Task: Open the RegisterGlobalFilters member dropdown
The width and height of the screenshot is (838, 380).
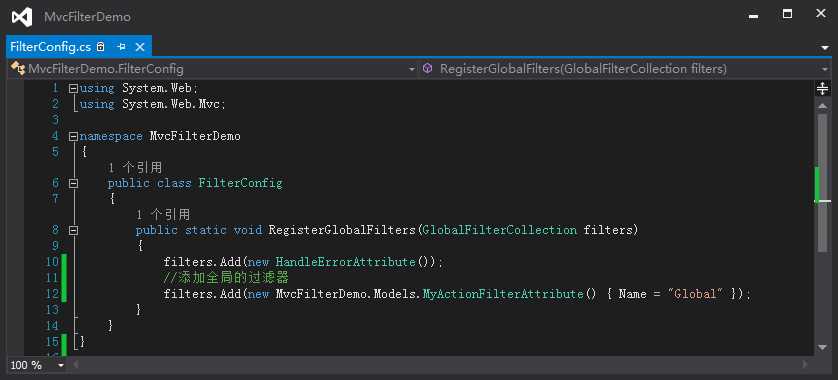Action: (825, 69)
